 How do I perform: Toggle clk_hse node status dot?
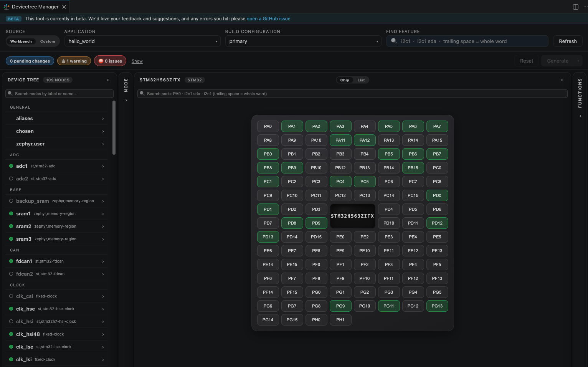pos(11,309)
